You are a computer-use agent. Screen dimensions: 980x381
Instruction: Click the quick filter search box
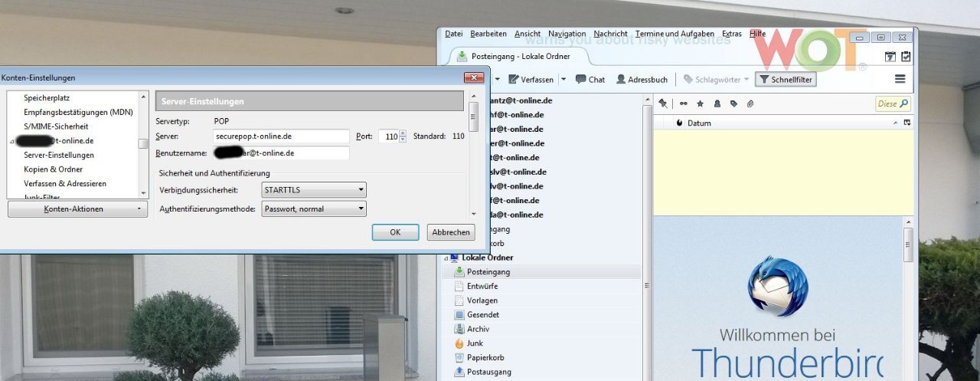click(893, 103)
